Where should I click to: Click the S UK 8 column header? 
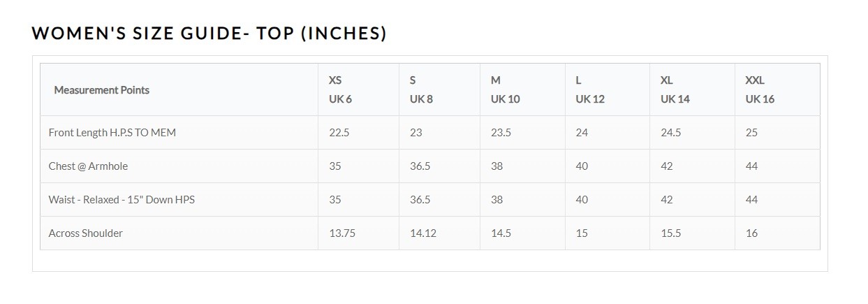point(420,89)
